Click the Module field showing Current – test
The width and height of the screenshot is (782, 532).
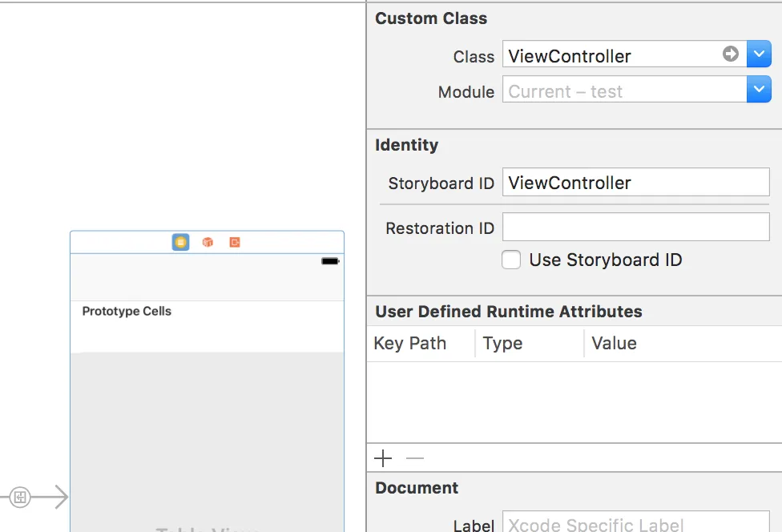(x=623, y=91)
